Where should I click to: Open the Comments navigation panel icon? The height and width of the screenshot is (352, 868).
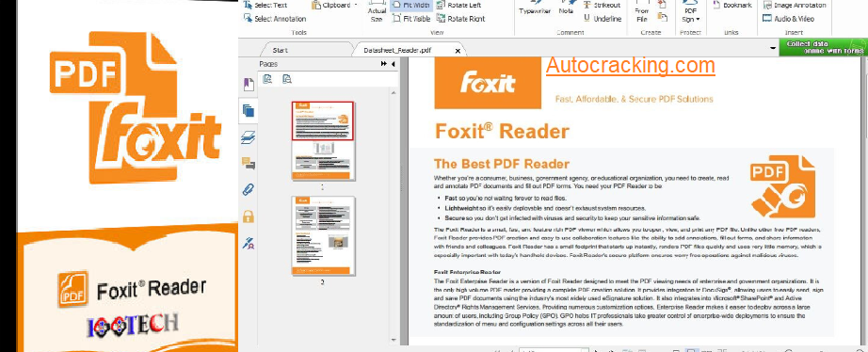(249, 163)
